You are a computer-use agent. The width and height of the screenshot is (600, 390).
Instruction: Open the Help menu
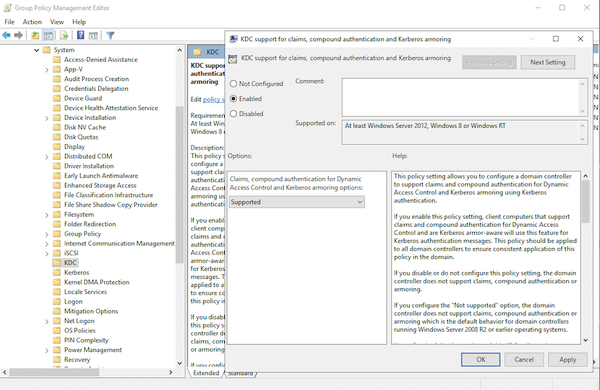pyautogui.click(x=79, y=22)
